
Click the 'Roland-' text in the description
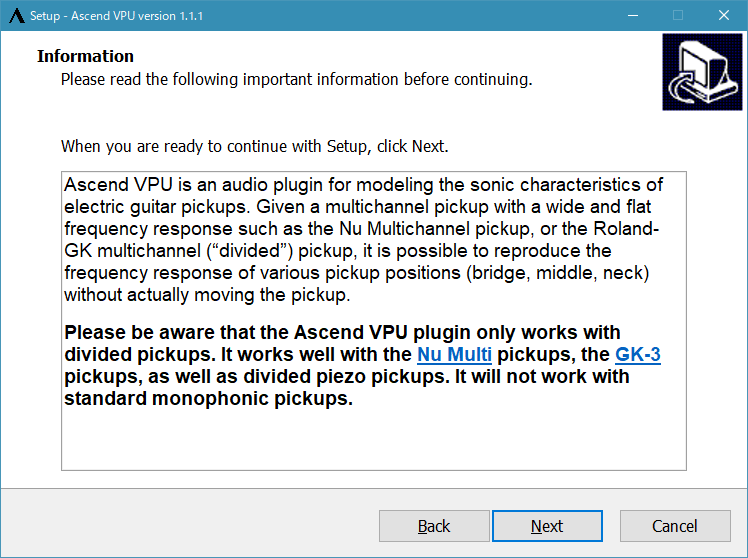(626, 229)
